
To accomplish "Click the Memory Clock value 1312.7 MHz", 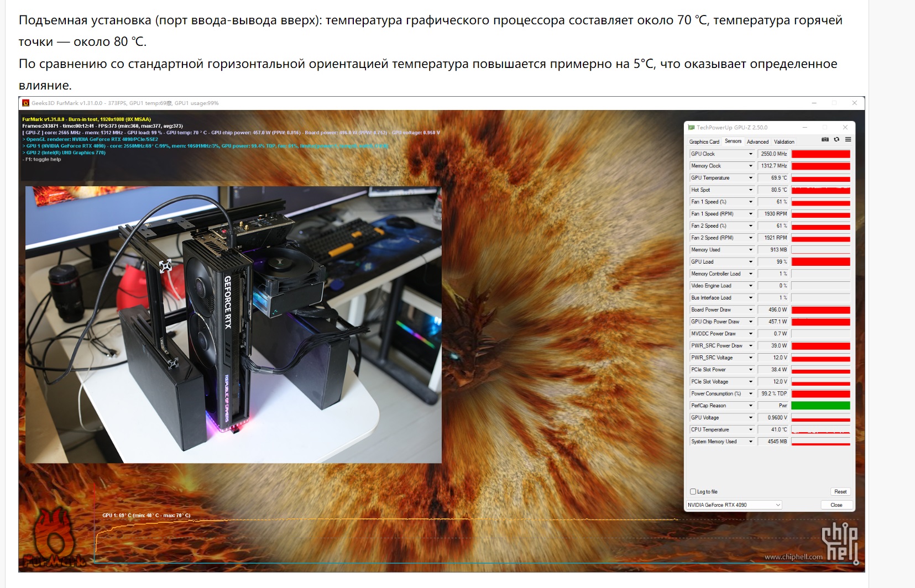I will pos(773,166).
